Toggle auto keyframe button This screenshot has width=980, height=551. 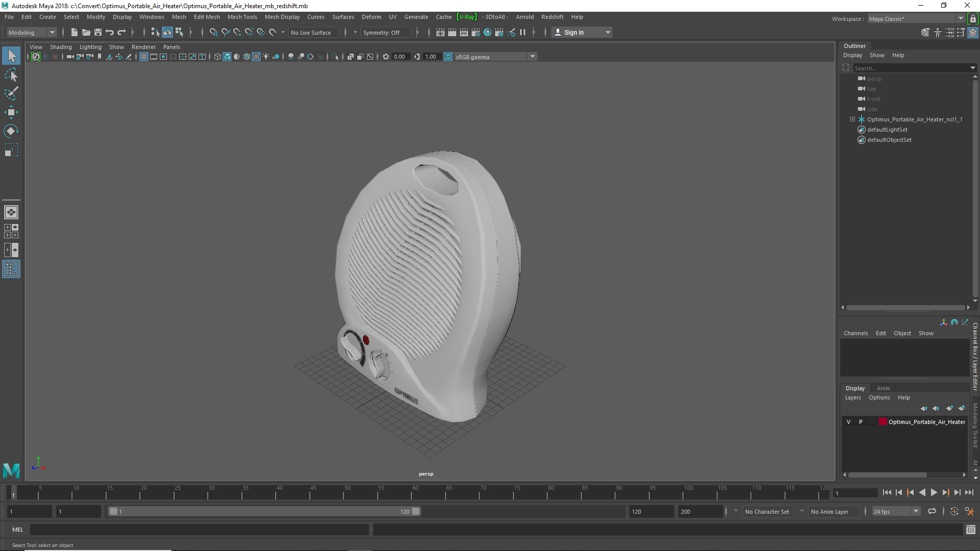click(x=954, y=511)
